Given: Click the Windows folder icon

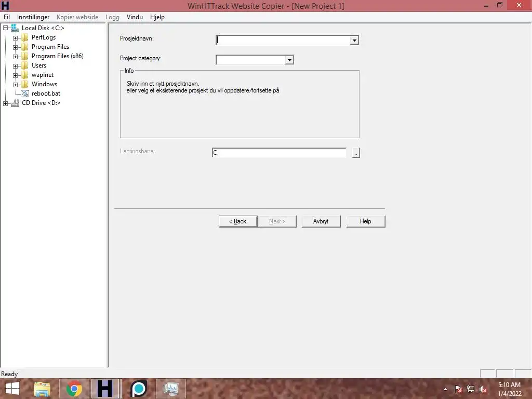Looking at the screenshot, I should tap(25, 84).
